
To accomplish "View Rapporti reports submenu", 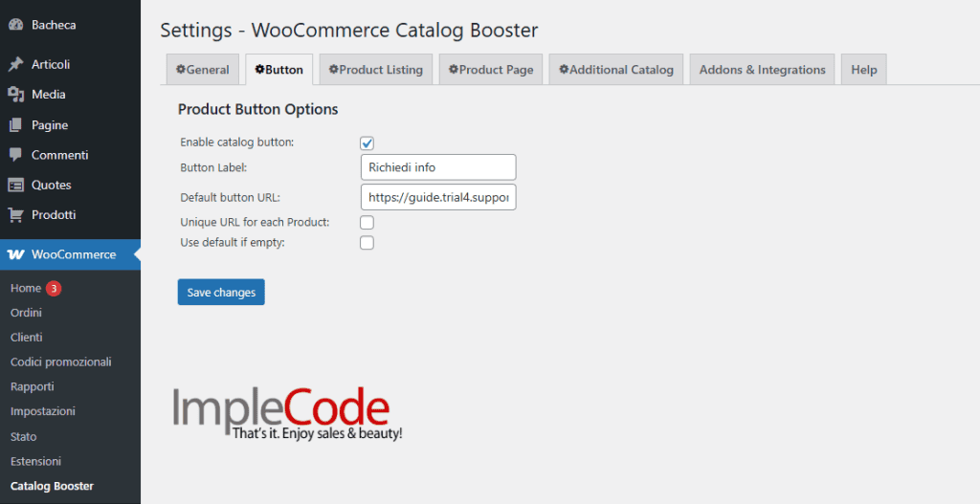I will coord(32,386).
